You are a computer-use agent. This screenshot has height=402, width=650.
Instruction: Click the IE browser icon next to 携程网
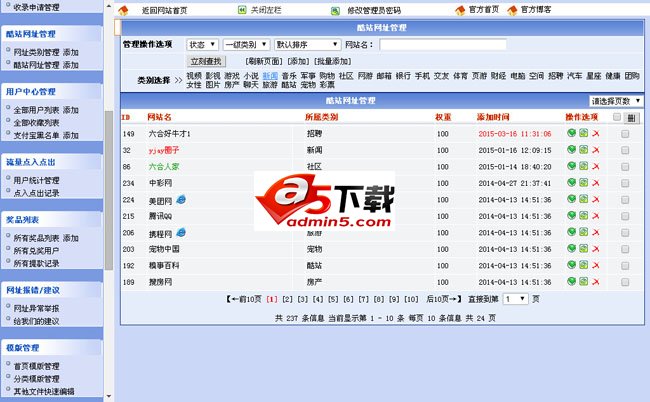[181, 232]
